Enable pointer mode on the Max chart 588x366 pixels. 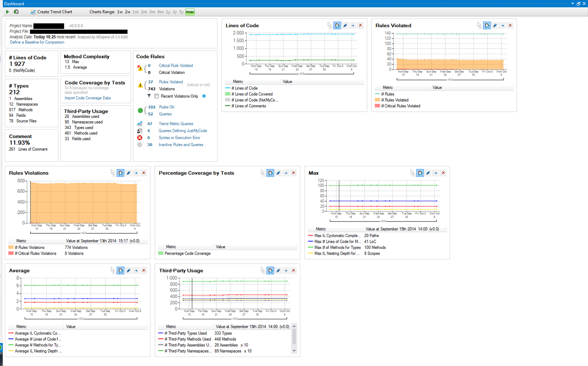[412, 173]
